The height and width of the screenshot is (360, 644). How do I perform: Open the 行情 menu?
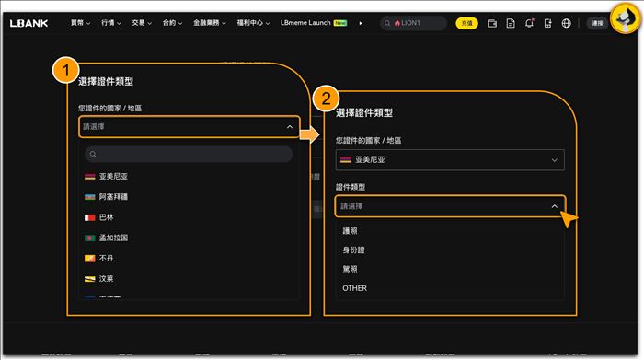click(111, 23)
